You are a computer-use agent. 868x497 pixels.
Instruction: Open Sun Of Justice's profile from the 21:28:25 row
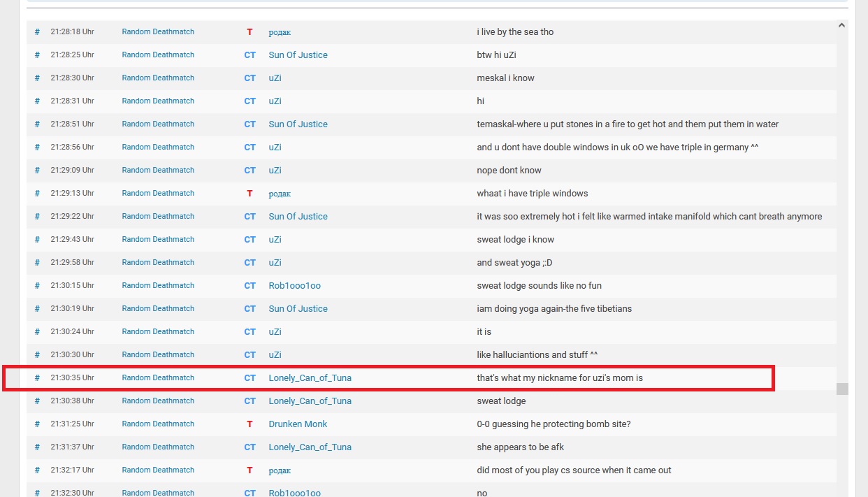tap(298, 55)
